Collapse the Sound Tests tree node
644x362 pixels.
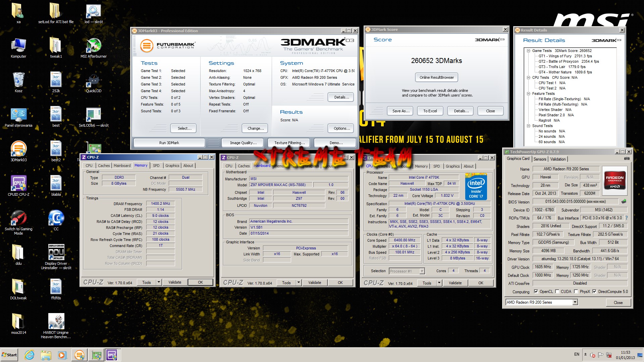coord(528,126)
